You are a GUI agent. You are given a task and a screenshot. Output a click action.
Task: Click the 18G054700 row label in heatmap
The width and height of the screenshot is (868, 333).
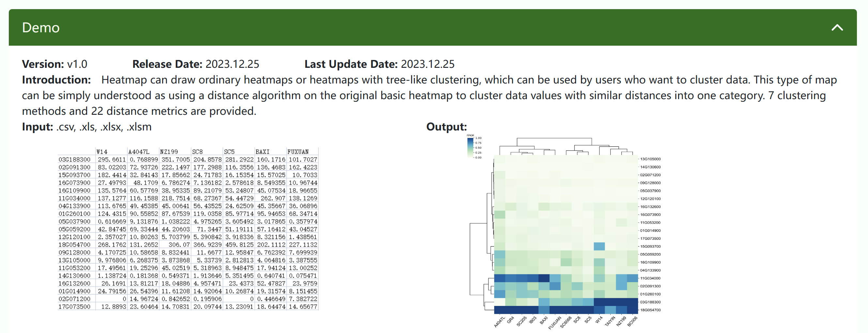coord(650,310)
